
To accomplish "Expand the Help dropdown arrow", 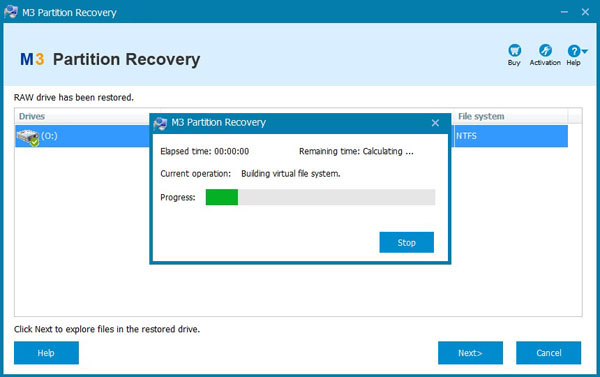I will click(585, 51).
